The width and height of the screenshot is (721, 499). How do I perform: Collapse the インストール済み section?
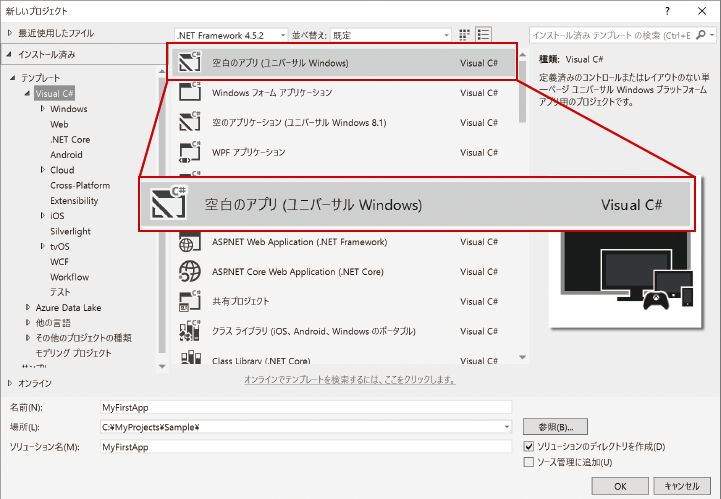(x=9, y=54)
